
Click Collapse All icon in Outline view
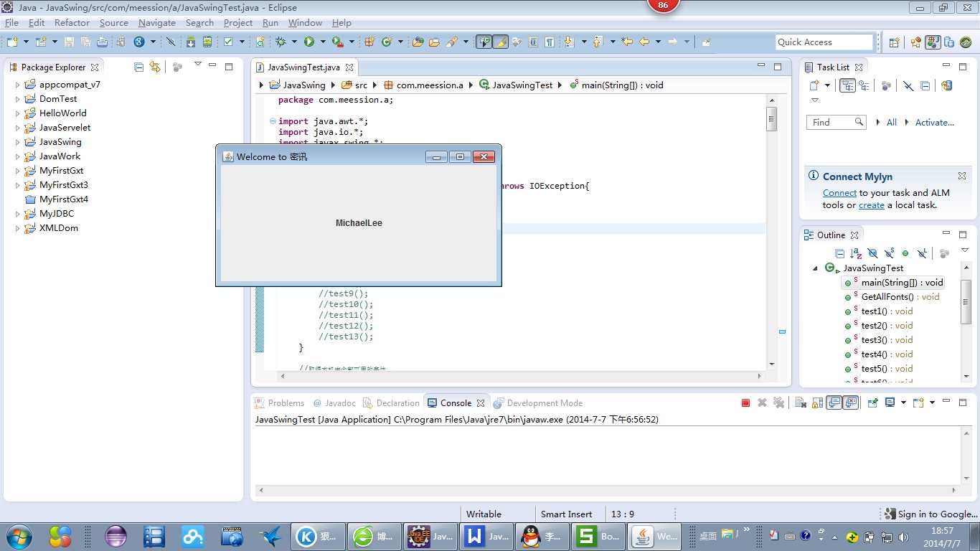click(839, 253)
